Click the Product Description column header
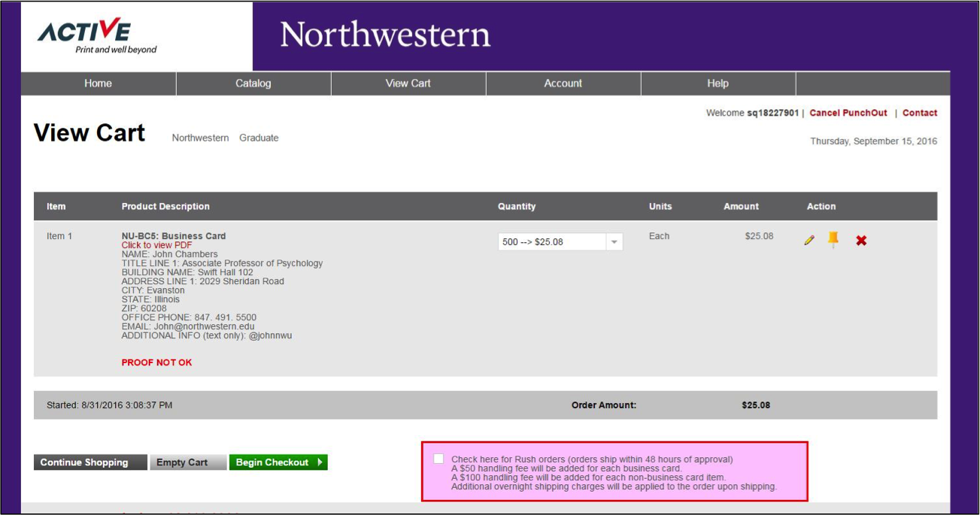The image size is (980, 515). pyautogui.click(x=165, y=207)
